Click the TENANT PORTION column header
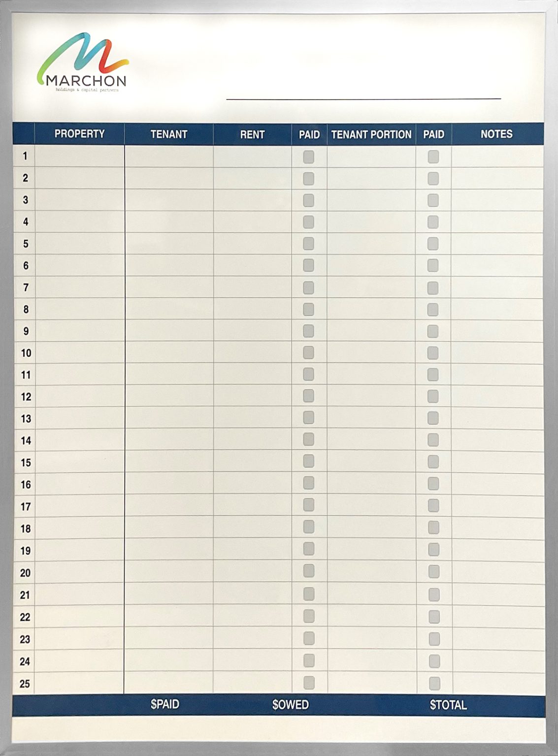The width and height of the screenshot is (558, 756). point(371,134)
